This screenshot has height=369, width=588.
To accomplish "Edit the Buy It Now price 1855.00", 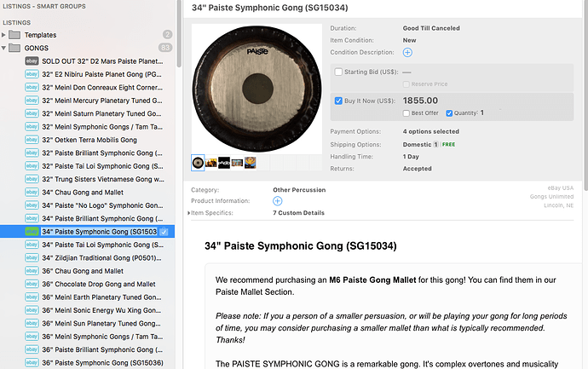I will (420, 101).
